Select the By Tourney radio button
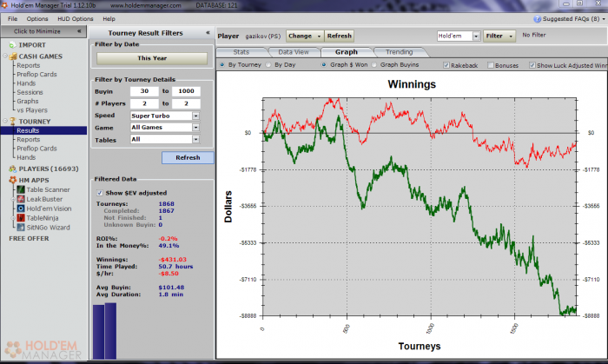608x364 pixels. tap(221, 65)
